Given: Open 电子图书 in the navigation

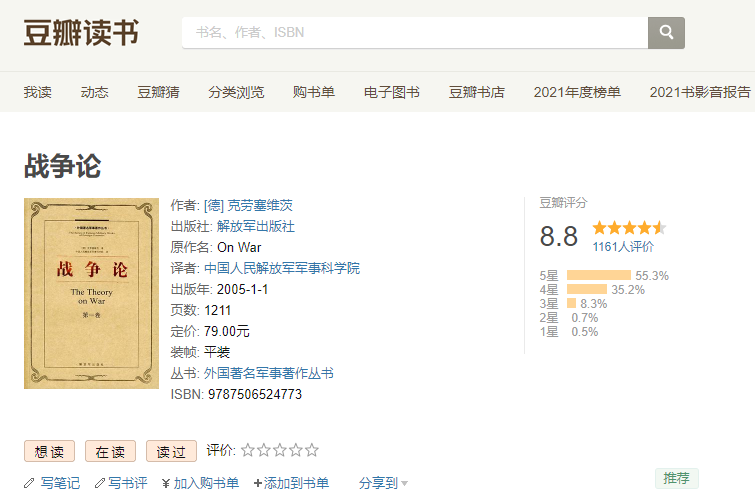Looking at the screenshot, I should tap(392, 92).
